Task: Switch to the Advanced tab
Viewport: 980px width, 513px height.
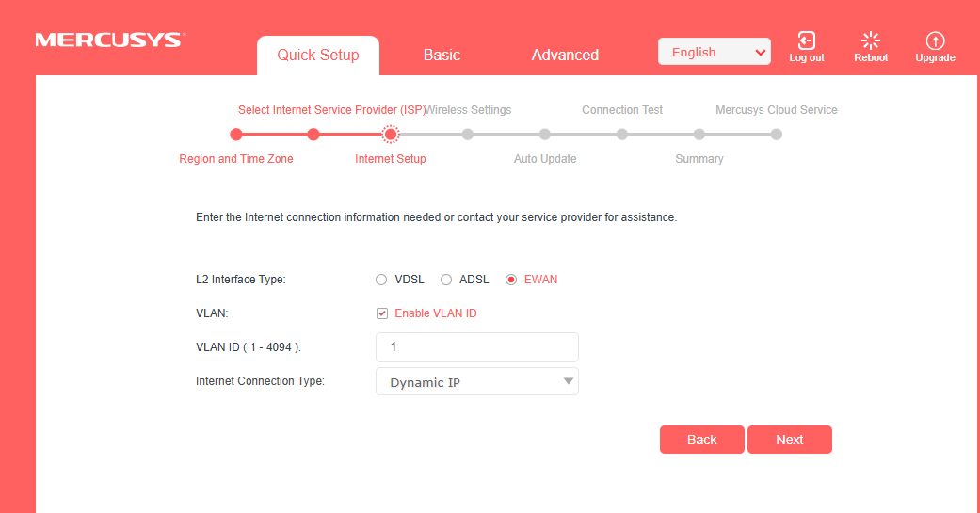Action: pos(565,55)
